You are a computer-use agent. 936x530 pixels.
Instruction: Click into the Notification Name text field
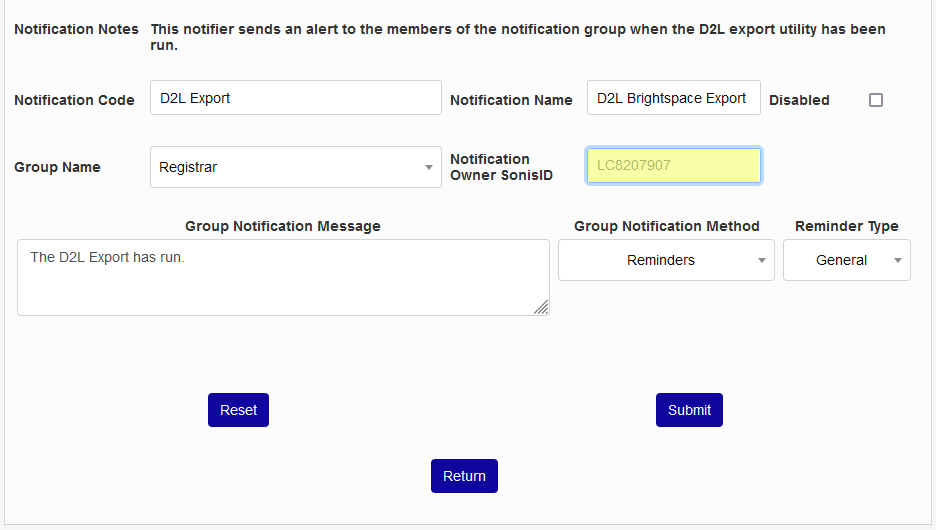673,98
